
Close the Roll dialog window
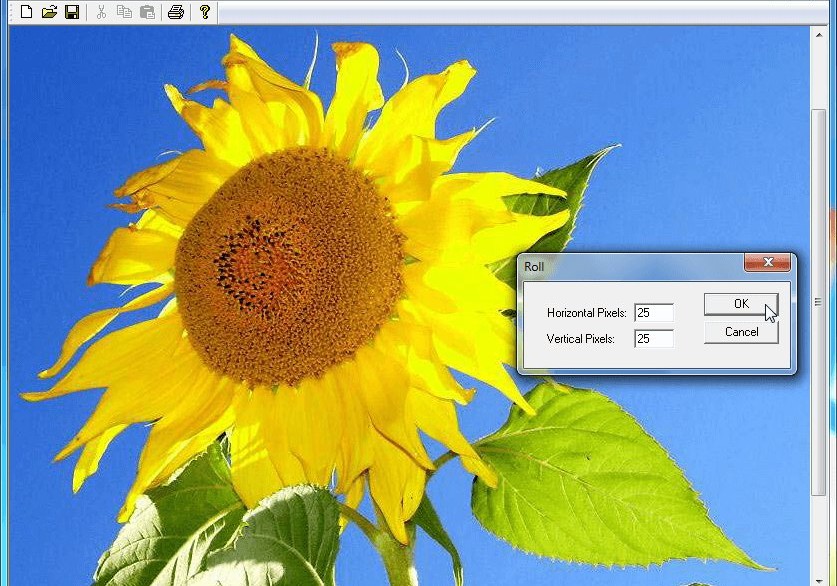click(768, 262)
